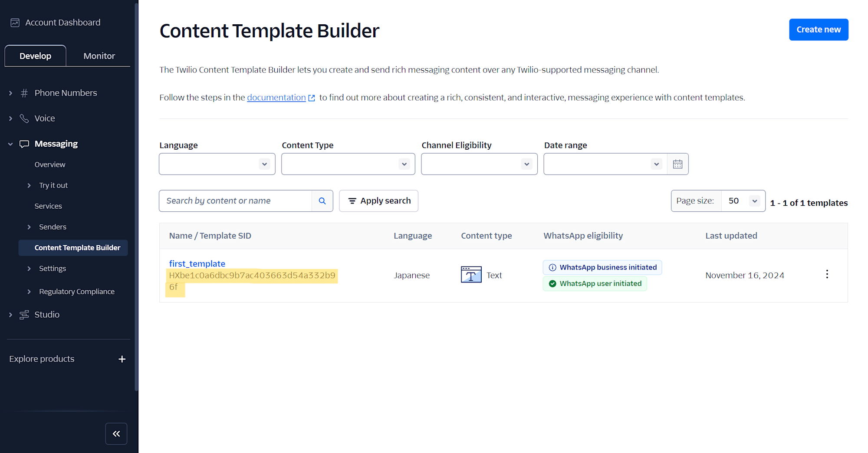Switch to the Monitor tab
The image size is (868, 453).
[99, 56]
